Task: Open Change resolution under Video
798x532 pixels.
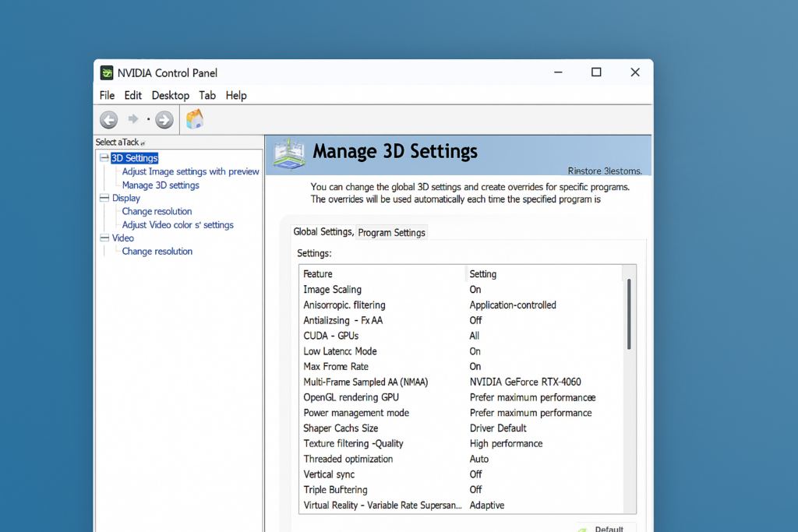Action: tap(157, 252)
